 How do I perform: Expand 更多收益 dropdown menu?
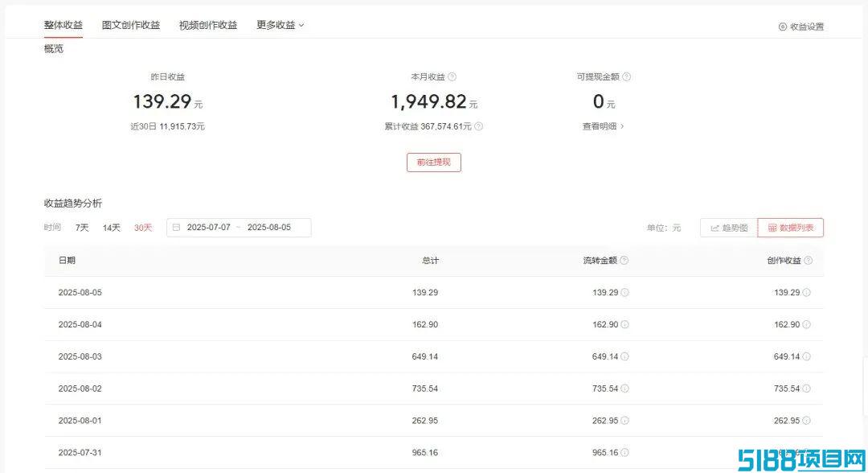tap(280, 25)
